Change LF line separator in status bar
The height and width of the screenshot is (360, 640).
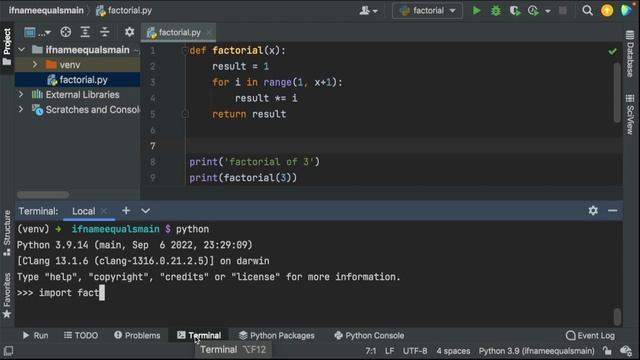(389, 351)
